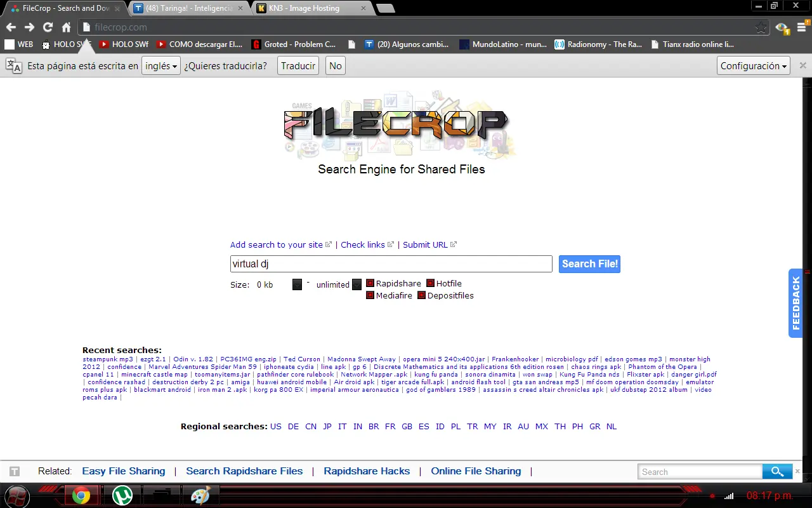Image resolution: width=812 pixels, height=508 pixels.
Task: Decline translation with the No button
Action: pyautogui.click(x=336, y=65)
